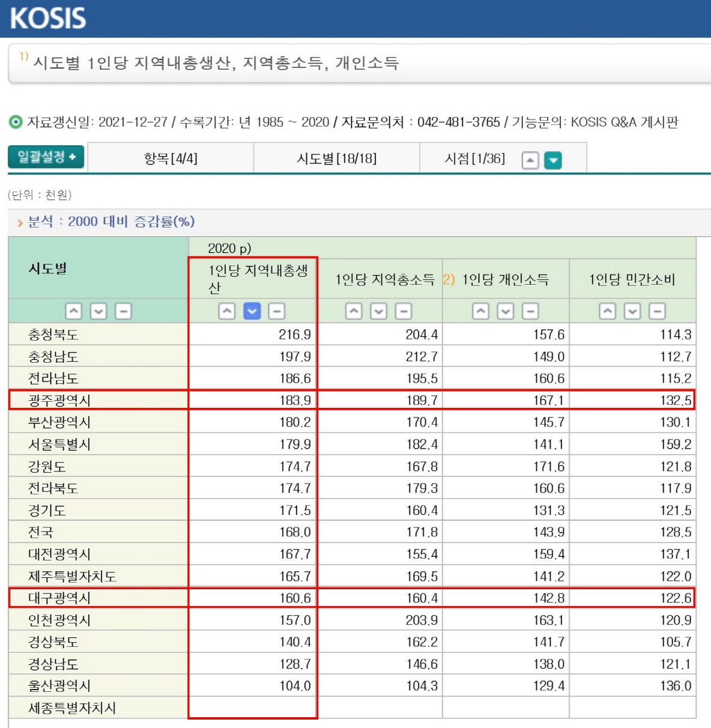
Task: Select the 전라북도 row label
Action: click(x=53, y=488)
